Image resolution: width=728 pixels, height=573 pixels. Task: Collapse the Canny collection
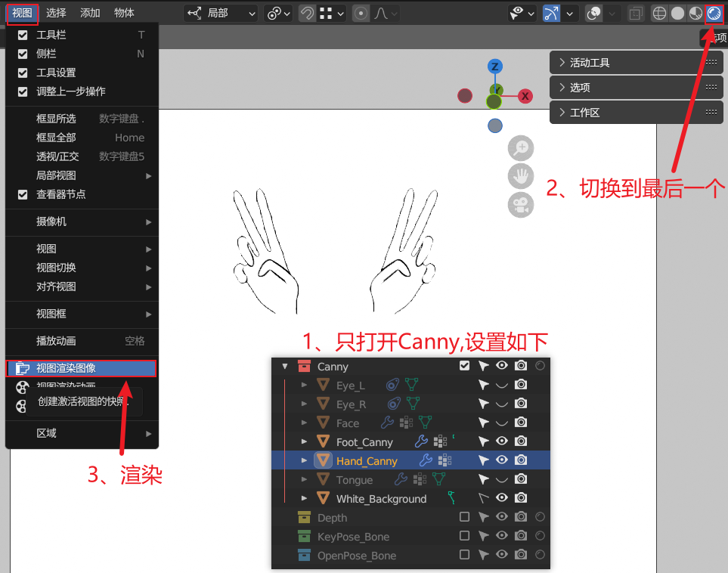pos(284,367)
